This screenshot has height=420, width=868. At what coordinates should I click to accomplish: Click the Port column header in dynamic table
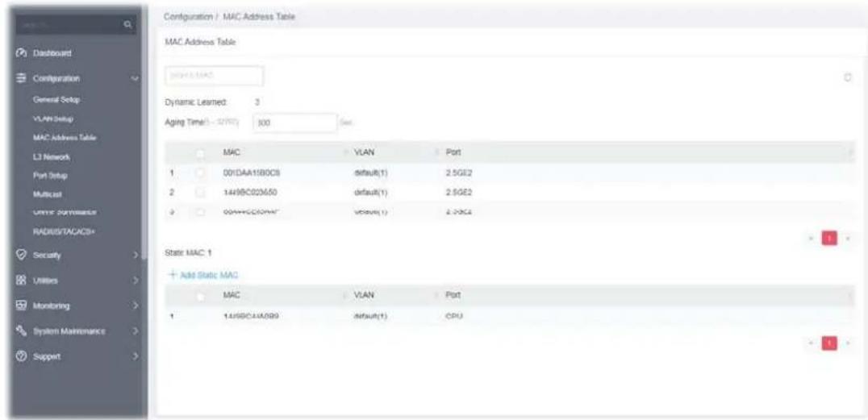pyautogui.click(x=453, y=152)
